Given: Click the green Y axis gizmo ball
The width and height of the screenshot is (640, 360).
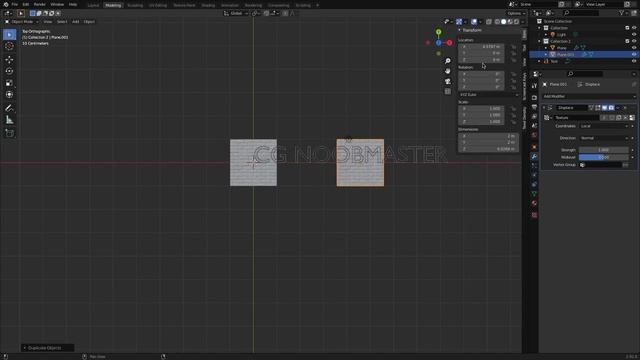Looking at the screenshot, I should (438, 32).
